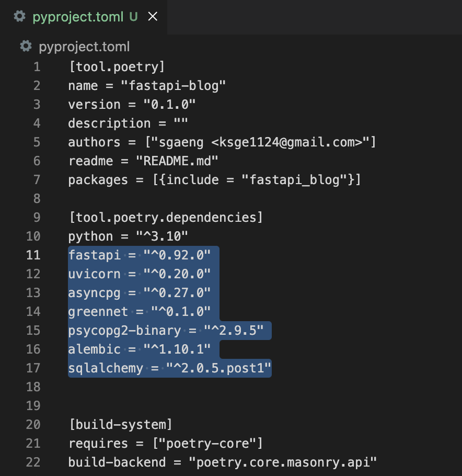Open the pyproject.toml breadcrumb entry
462x476 pixels.
click(84, 47)
